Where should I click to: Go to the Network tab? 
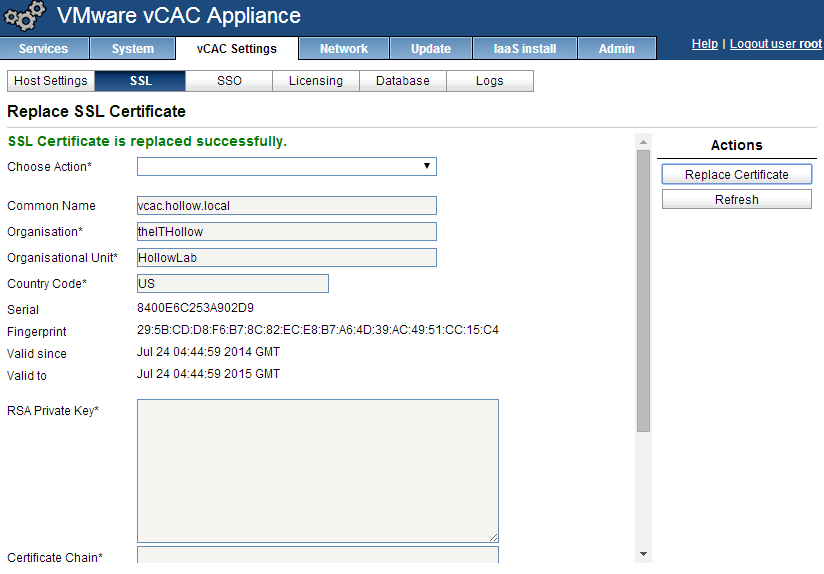coord(344,49)
